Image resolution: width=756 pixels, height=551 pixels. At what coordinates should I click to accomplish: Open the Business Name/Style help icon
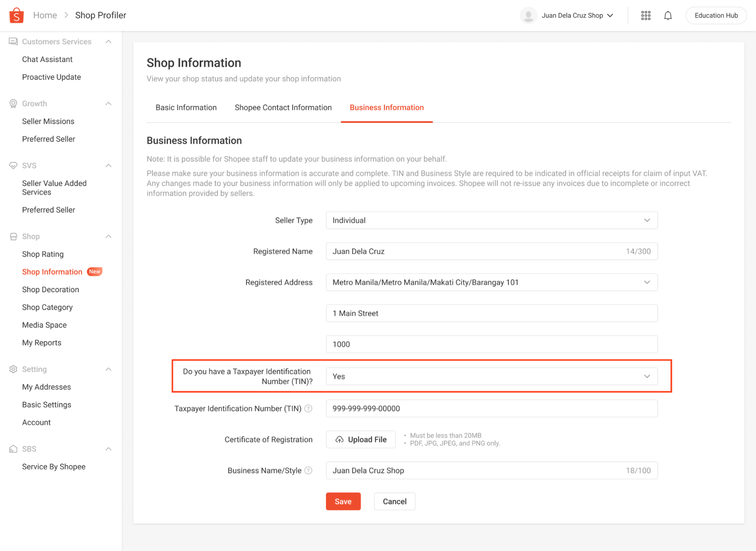(309, 470)
